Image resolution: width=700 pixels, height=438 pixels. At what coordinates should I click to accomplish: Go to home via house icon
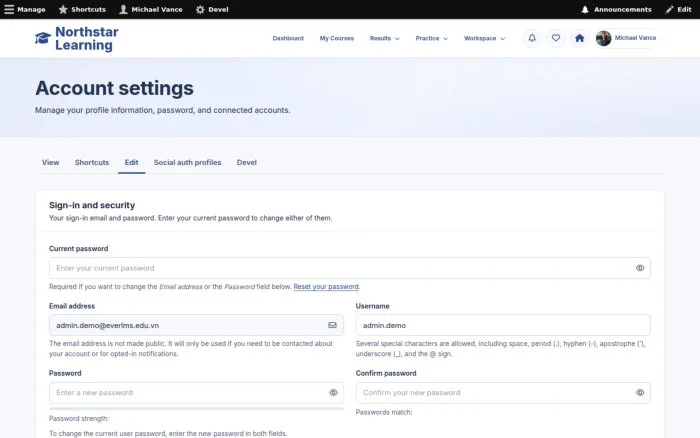(x=579, y=38)
